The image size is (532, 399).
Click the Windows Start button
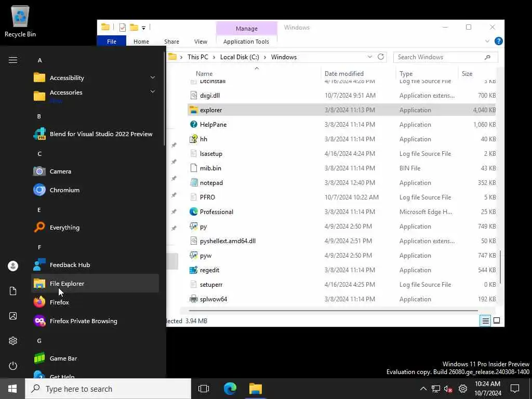(x=12, y=389)
